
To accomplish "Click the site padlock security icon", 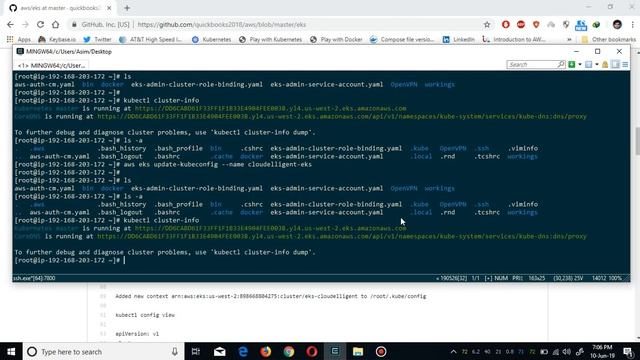I will (x=74, y=24).
